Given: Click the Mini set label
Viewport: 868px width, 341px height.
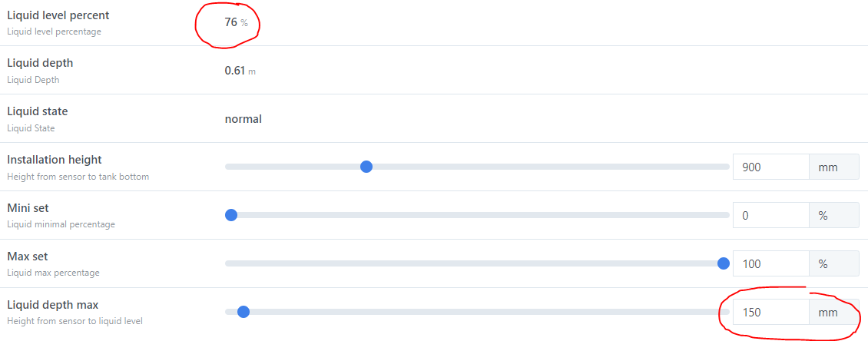Looking at the screenshot, I should [28, 208].
